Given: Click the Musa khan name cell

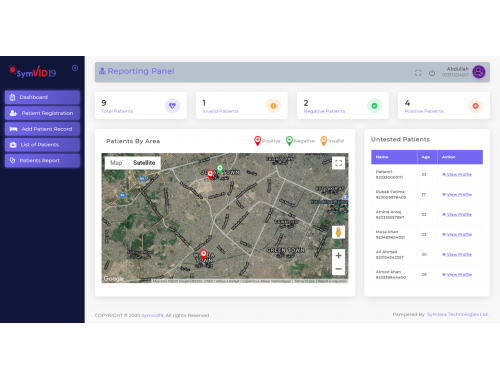Looking at the screenshot, I should click(394, 235).
